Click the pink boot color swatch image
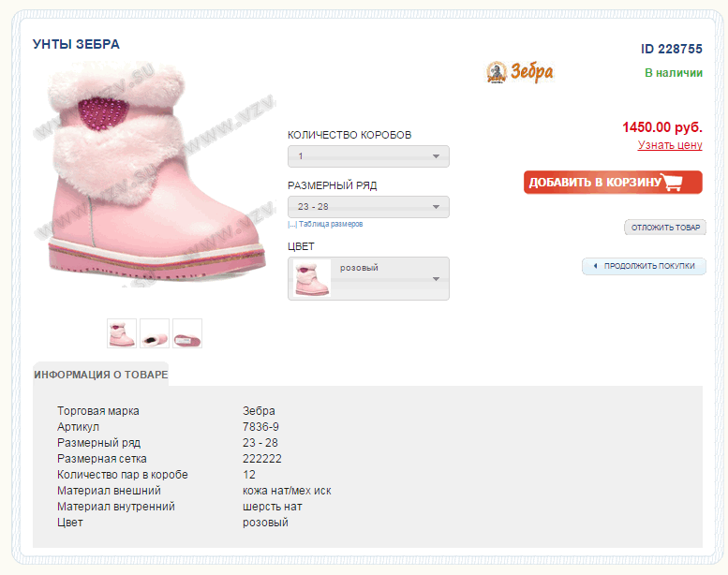728x575 pixels. pyautogui.click(x=312, y=278)
